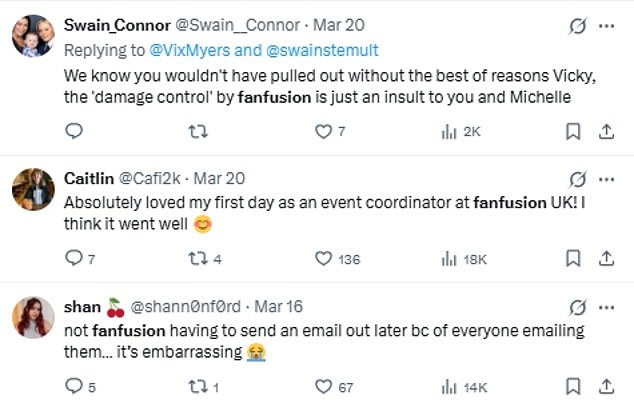Share Swain_Connor's tweet
Viewport: 634px width, 407px height.
click(606, 130)
